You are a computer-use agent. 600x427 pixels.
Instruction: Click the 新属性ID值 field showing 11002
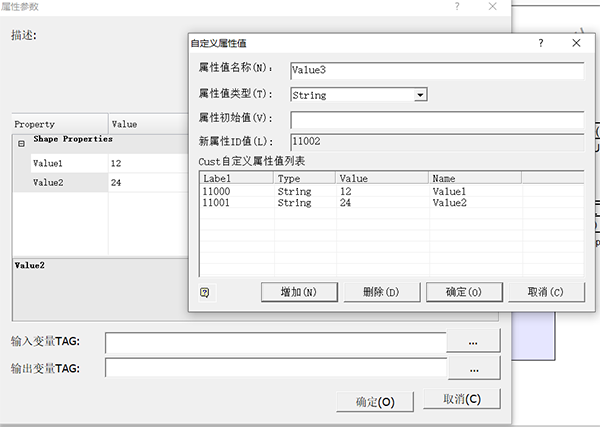coord(436,144)
